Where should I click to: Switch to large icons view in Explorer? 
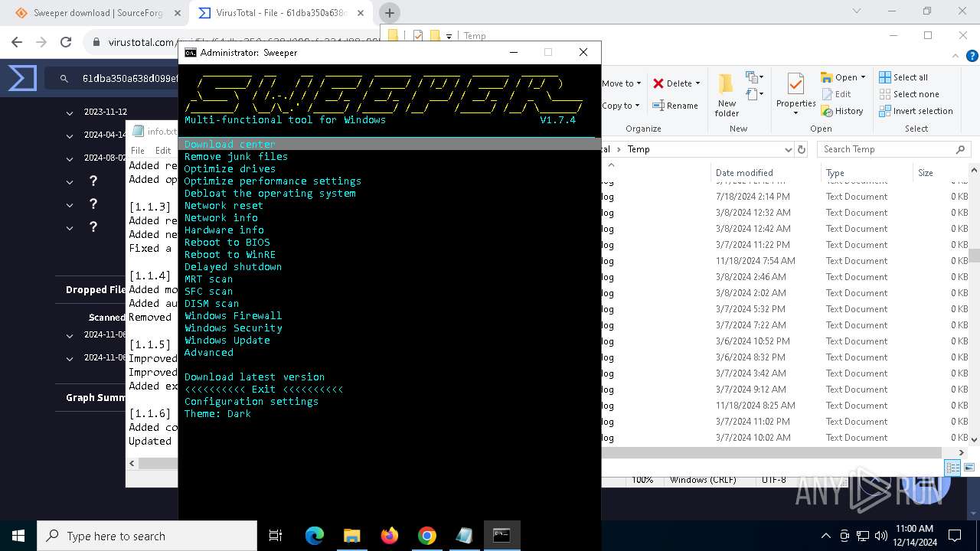click(969, 468)
